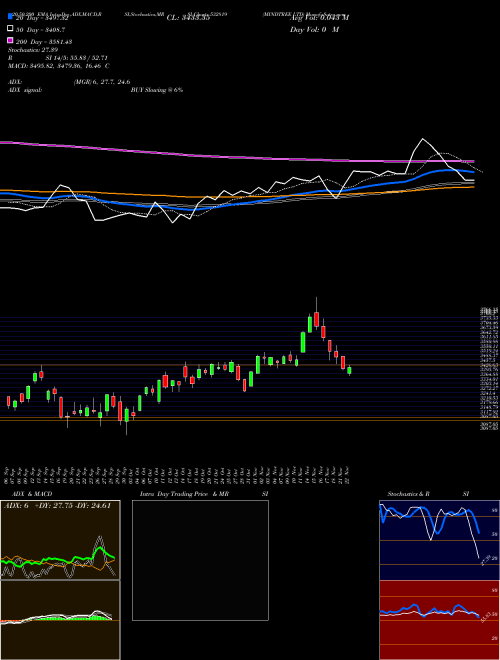This screenshot has height=660, width=500.
Task: Click the date axis labels under candlesticks
Action: coord(178,475)
